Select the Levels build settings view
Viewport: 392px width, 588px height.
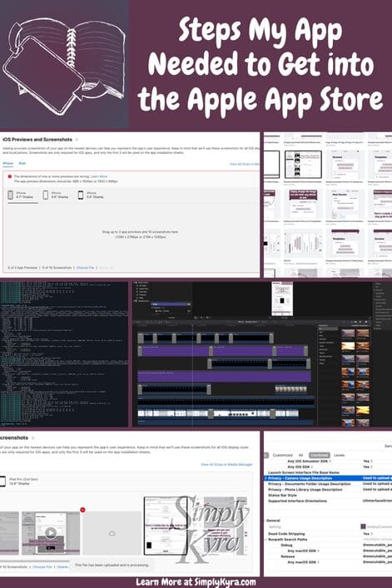click(x=339, y=455)
